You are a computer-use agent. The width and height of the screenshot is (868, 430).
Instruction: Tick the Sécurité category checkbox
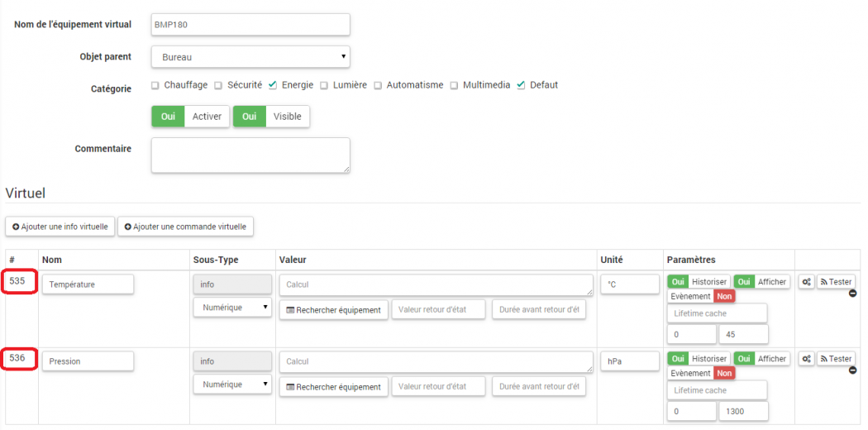tap(218, 85)
